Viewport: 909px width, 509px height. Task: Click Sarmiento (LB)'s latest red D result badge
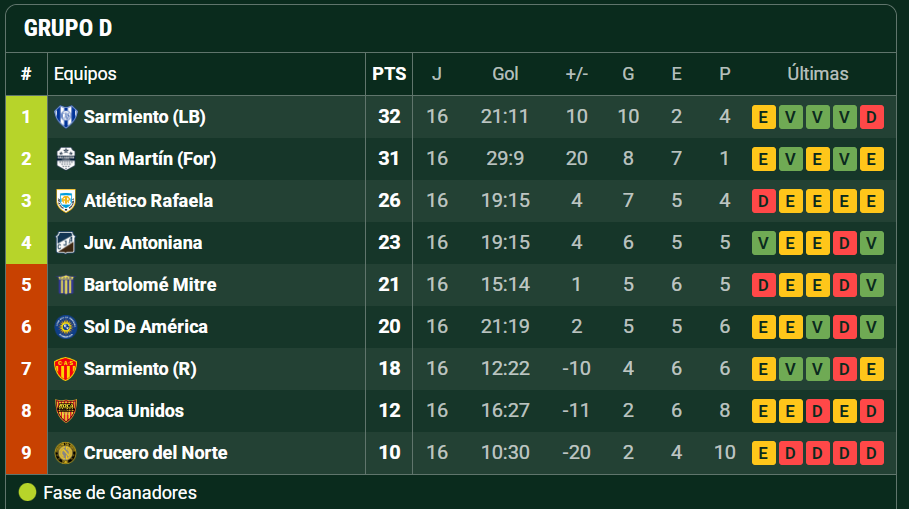[x=871, y=117]
